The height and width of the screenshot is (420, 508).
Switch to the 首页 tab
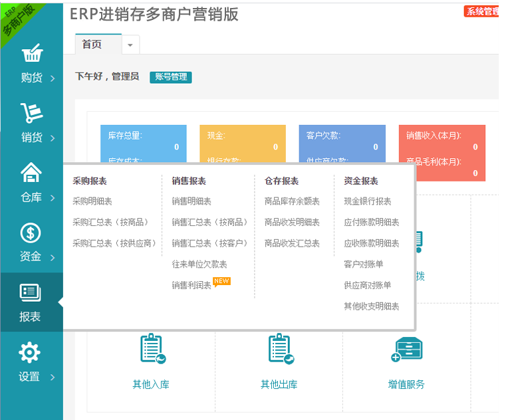coord(98,44)
